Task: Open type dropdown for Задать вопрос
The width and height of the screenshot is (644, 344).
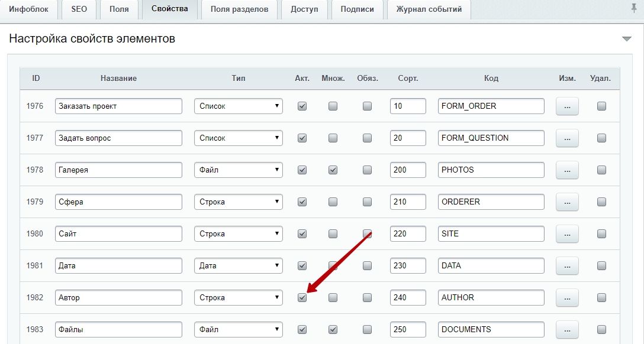Action: click(238, 138)
